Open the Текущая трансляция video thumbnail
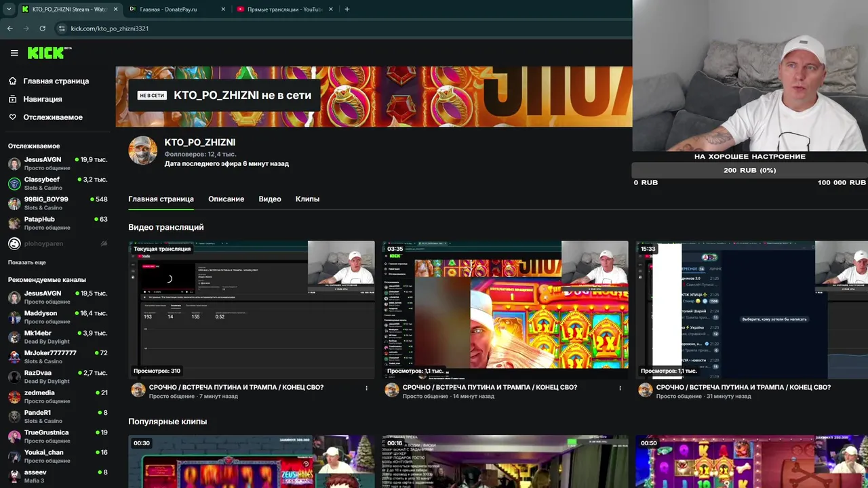Viewport: 868px width, 488px height. coord(252,310)
